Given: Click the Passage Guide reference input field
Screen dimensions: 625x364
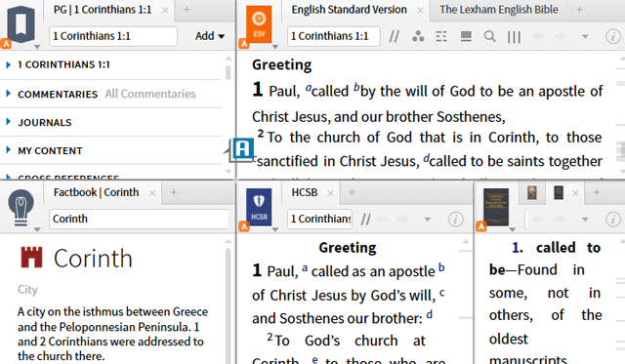Looking at the screenshot, I should (113, 36).
